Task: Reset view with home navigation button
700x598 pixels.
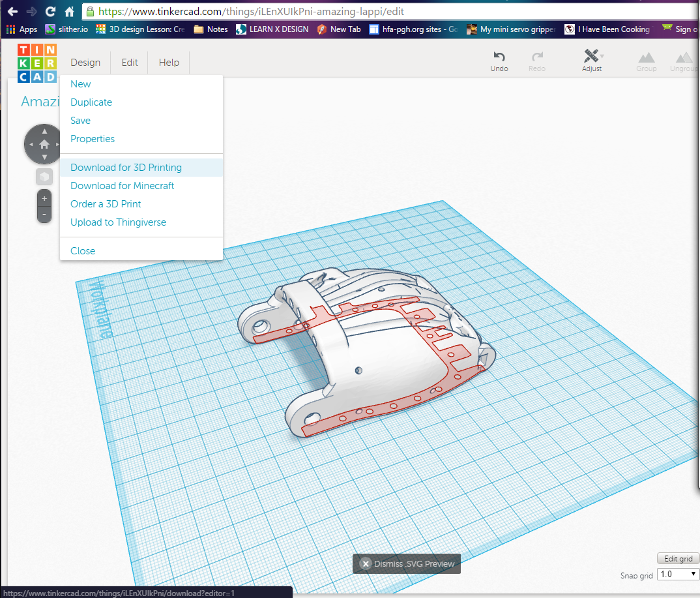Action: [x=44, y=144]
